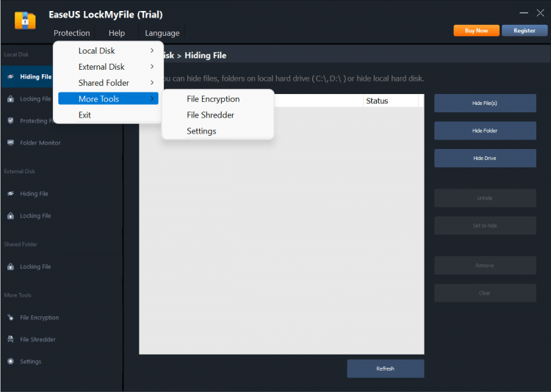Click the Refresh button below the list
This screenshot has height=392, width=551.
coord(385,369)
